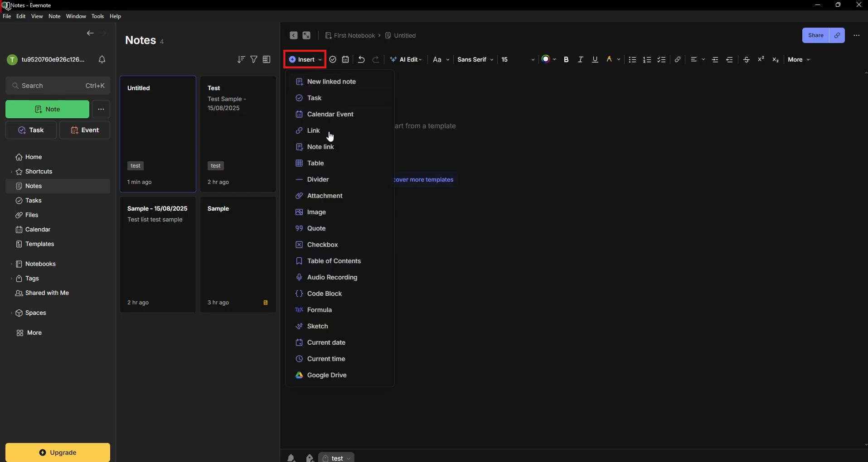Click the new Event button
Image resolution: width=868 pixels, height=462 pixels.
point(85,130)
